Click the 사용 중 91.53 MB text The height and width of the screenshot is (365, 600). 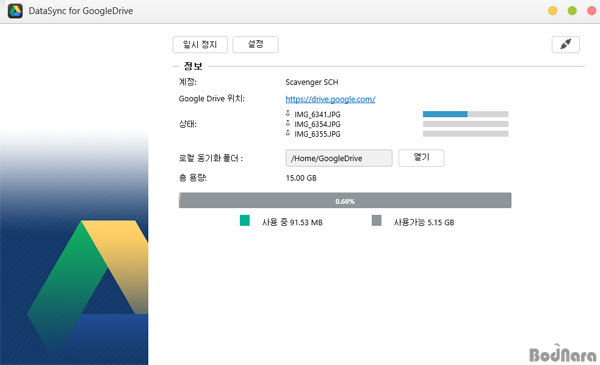(x=292, y=222)
